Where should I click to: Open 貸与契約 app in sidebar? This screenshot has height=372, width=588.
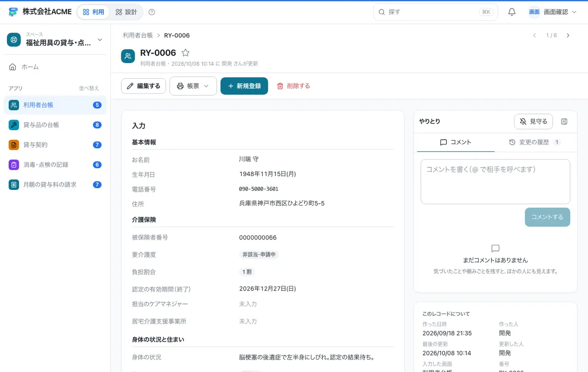point(55,145)
